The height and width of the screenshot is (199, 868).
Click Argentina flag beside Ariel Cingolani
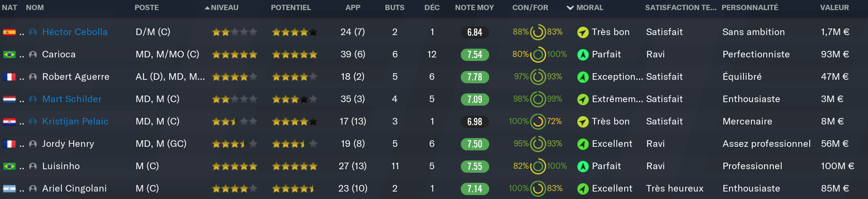[9, 188]
